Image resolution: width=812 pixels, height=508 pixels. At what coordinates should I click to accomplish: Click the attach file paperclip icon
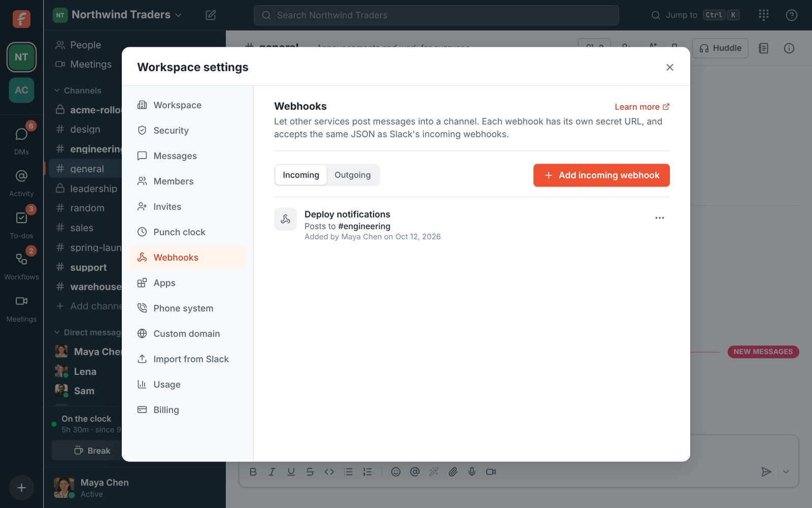(x=453, y=472)
